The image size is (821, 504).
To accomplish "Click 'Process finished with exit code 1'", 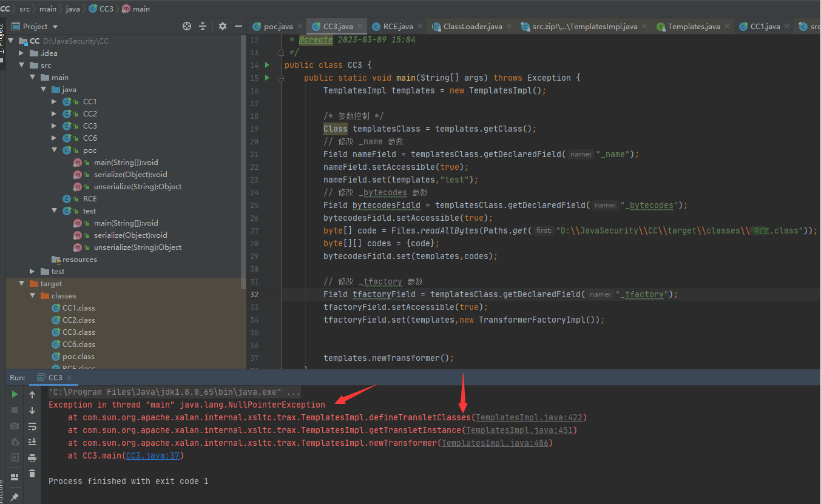I will 129,481.
